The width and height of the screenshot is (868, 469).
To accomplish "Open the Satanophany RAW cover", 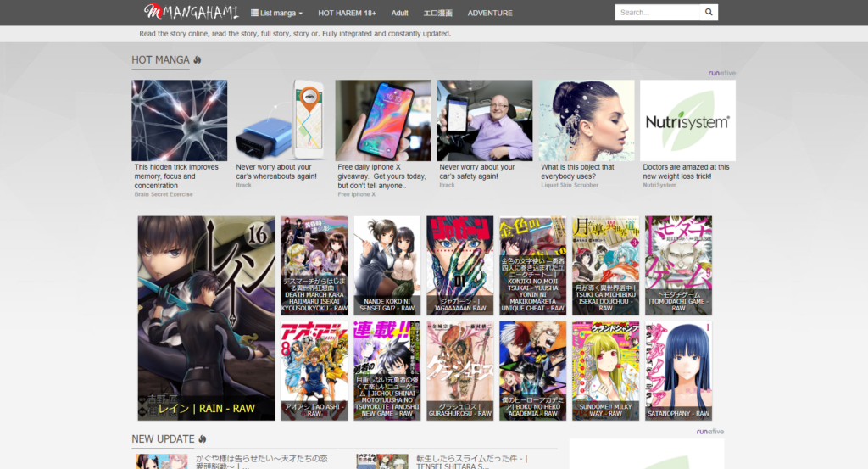I will click(679, 371).
